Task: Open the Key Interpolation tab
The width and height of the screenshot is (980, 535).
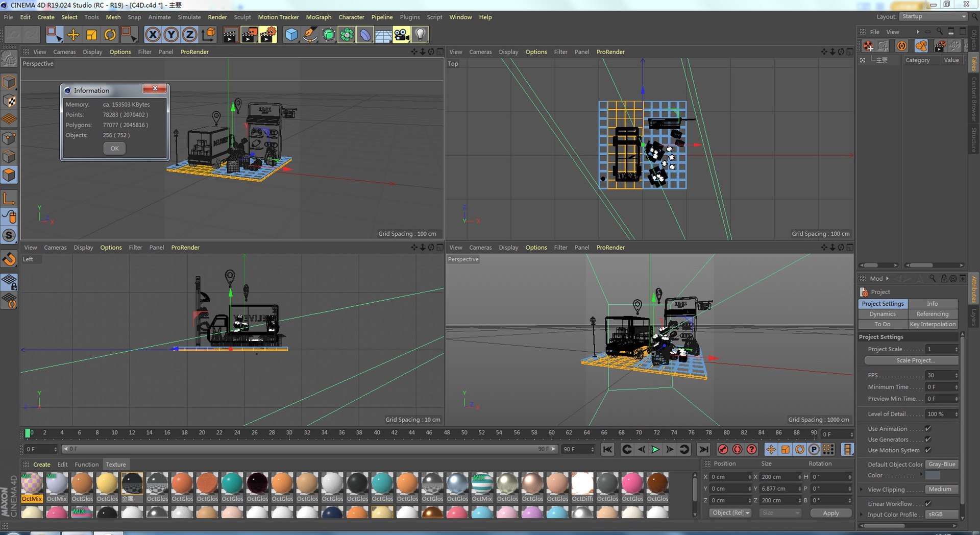Action: click(x=932, y=324)
